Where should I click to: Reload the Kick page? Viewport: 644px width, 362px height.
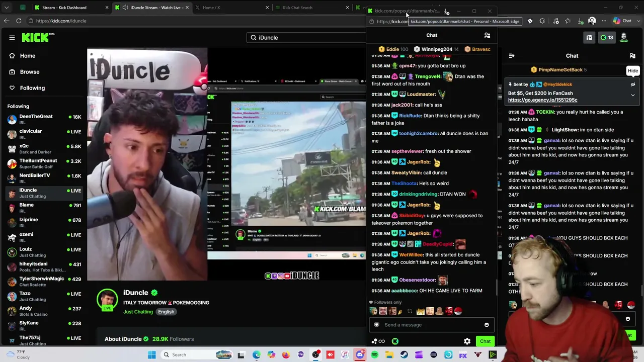(19, 21)
